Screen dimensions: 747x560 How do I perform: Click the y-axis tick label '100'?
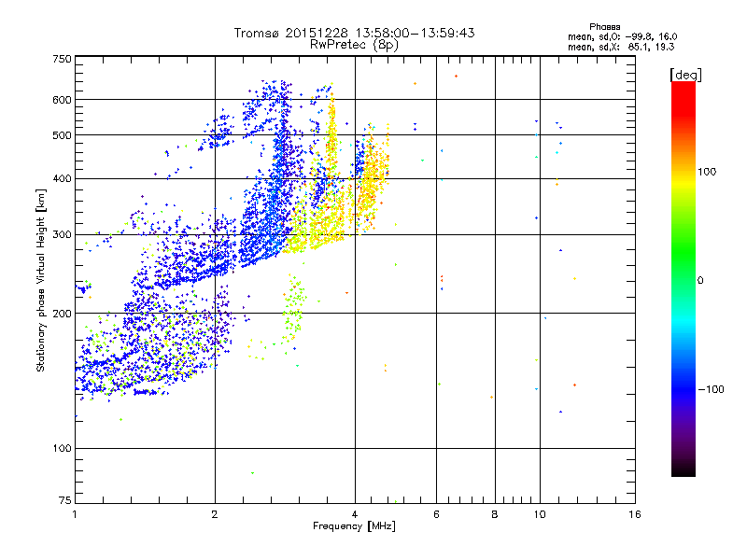[x=62, y=449]
